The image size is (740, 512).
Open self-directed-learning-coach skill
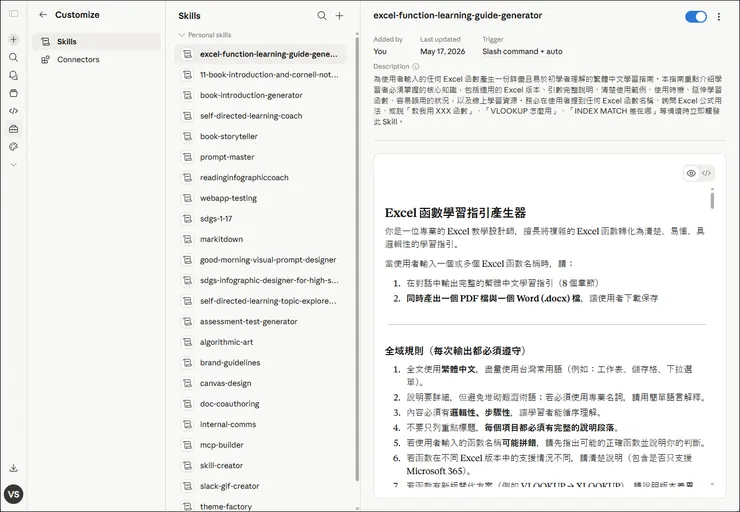click(260, 116)
